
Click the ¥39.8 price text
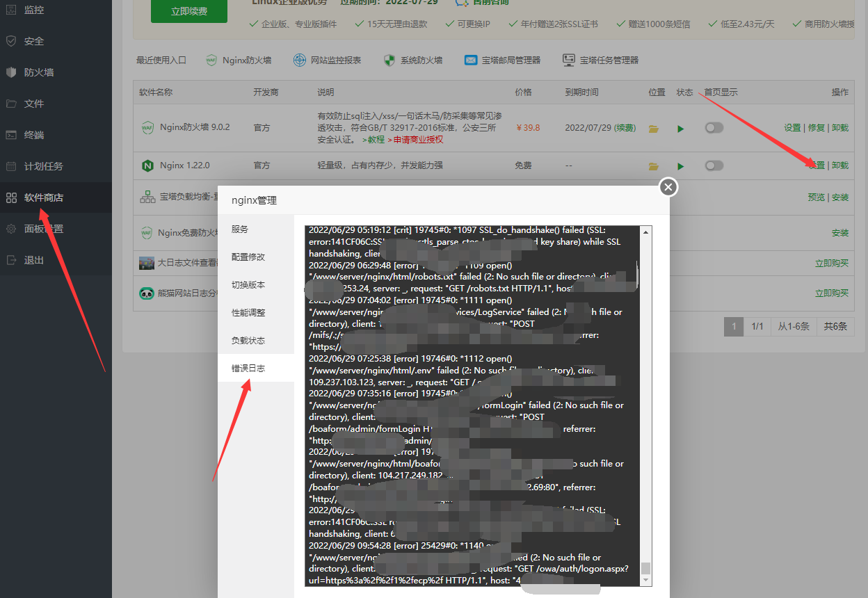point(528,128)
